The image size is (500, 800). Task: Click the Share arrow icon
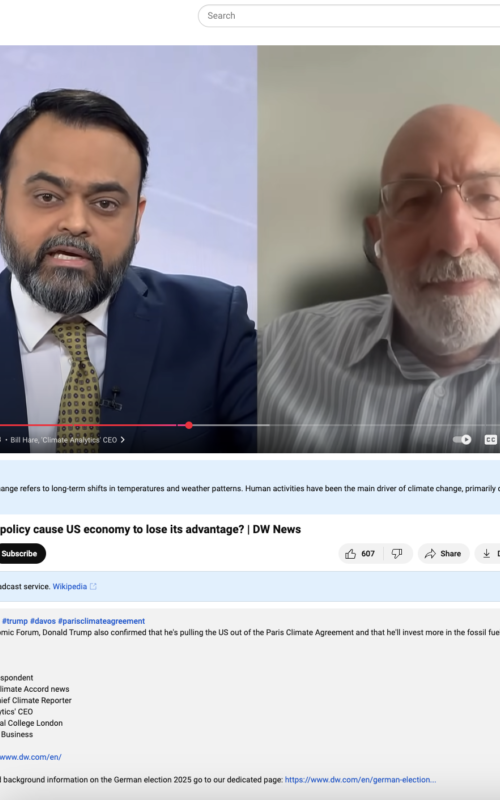tap(430, 554)
